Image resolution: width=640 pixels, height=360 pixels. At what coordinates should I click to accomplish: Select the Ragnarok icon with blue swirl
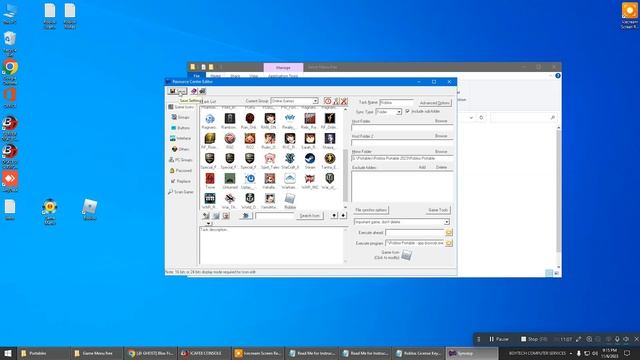(x=210, y=118)
